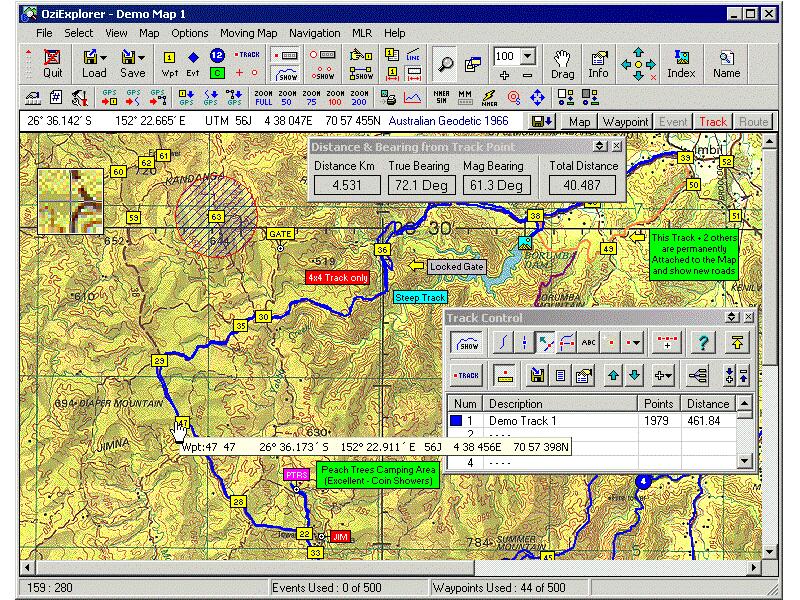Screen dimensions: 800x600
Task: Click the Zoom Full toolbar icon
Action: coord(263,97)
